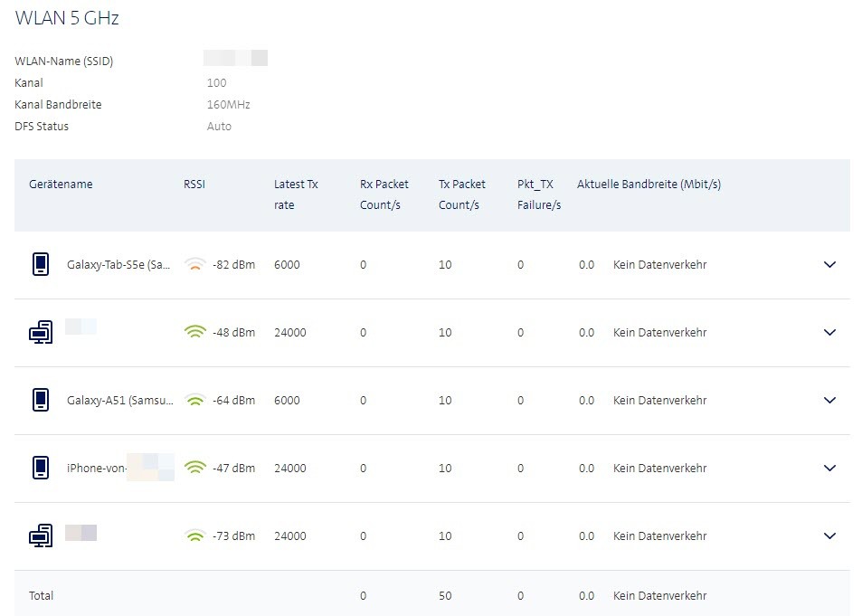The height and width of the screenshot is (616, 862).
Task: Click the signal icon at -73 dBm
Action: click(x=194, y=536)
